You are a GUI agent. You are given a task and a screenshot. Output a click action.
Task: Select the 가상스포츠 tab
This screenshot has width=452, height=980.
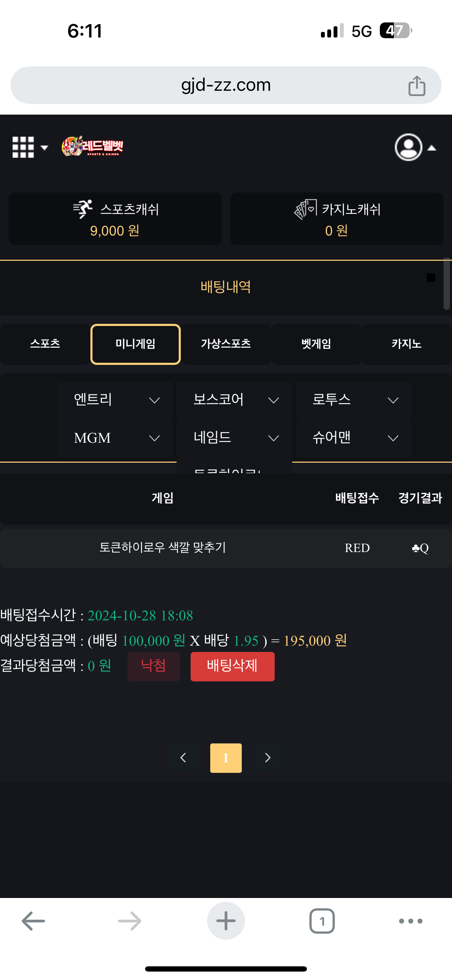click(x=226, y=344)
